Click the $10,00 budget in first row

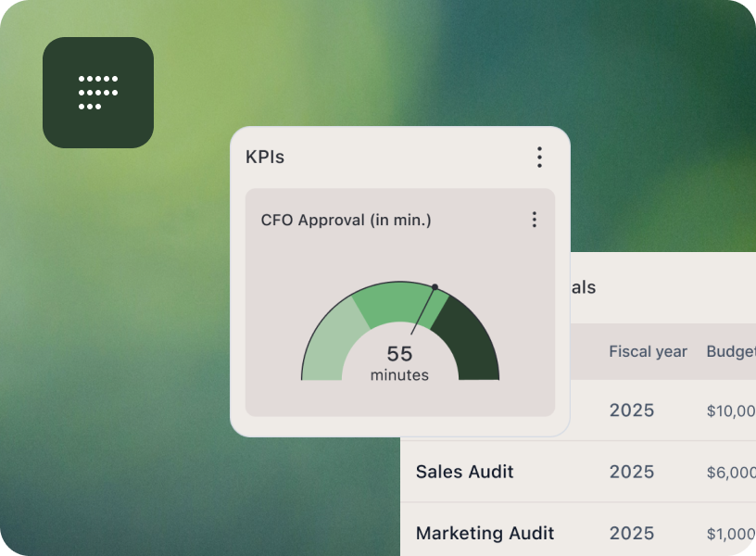pos(730,411)
